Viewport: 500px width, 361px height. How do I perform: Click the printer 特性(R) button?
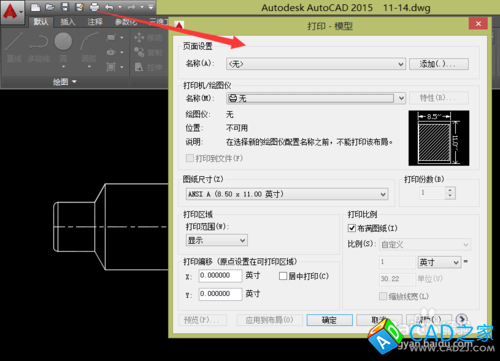click(439, 98)
